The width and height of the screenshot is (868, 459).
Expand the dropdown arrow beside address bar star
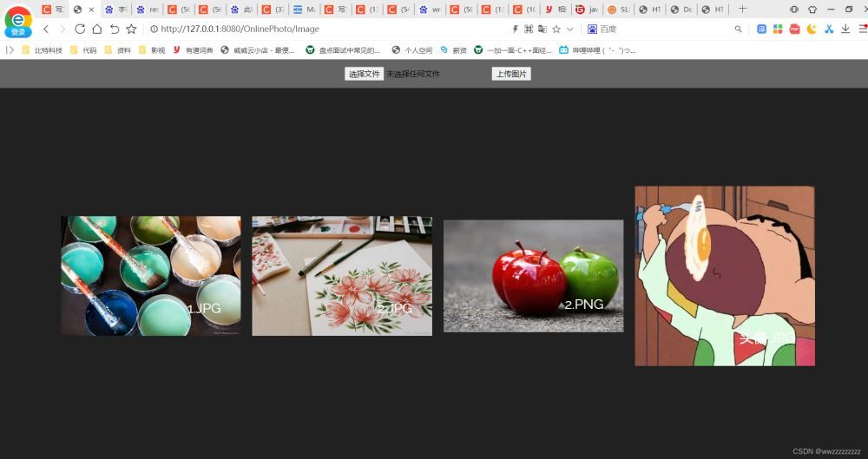[570, 29]
